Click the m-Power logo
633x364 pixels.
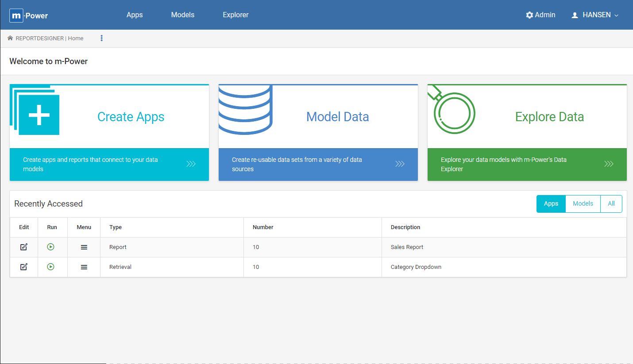[29, 15]
